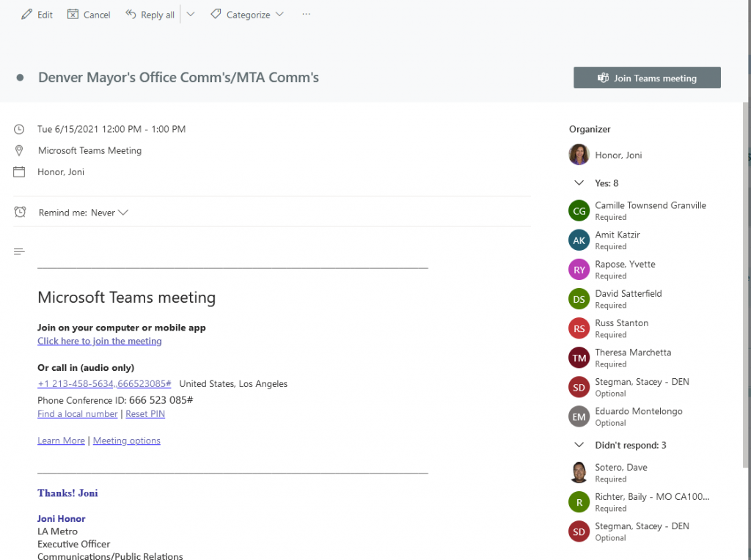Click the location pin icon
Viewport: 751px width, 560px height.
tap(19, 151)
